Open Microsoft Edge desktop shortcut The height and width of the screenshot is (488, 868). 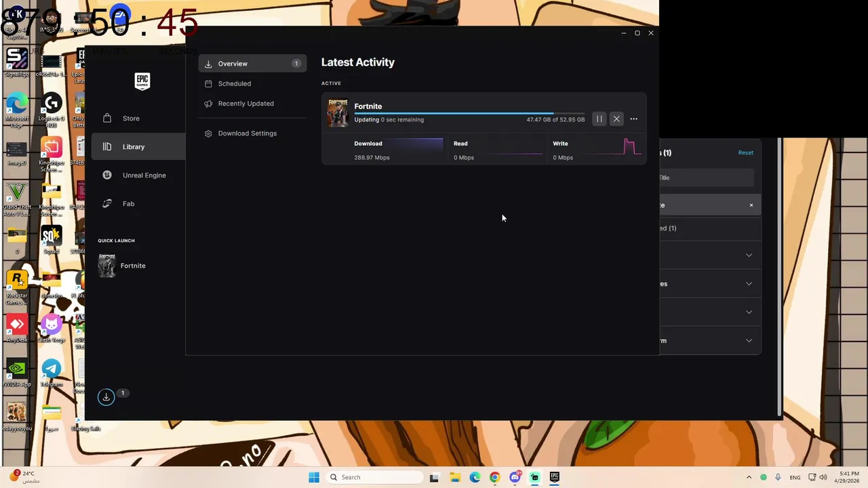tap(16, 110)
